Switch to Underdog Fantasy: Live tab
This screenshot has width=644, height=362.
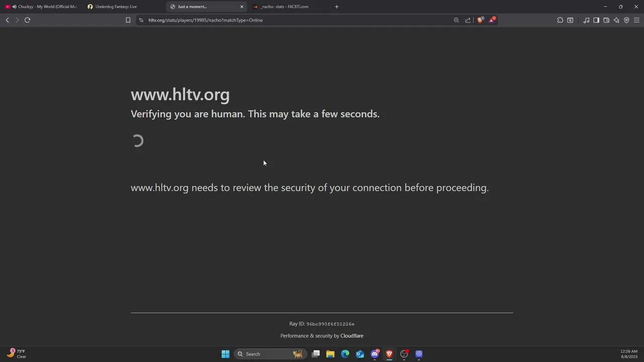(x=123, y=7)
